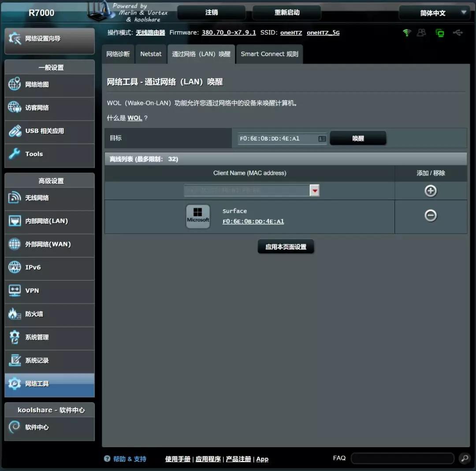Click the target MAC address input field
Screen dimensions: 476x471
(277, 139)
